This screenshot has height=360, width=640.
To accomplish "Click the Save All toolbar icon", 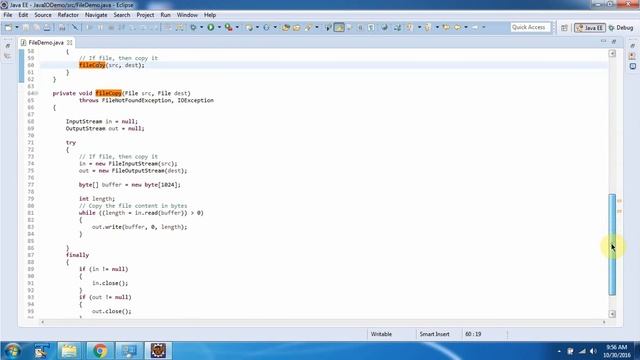I will click(x=36, y=27).
